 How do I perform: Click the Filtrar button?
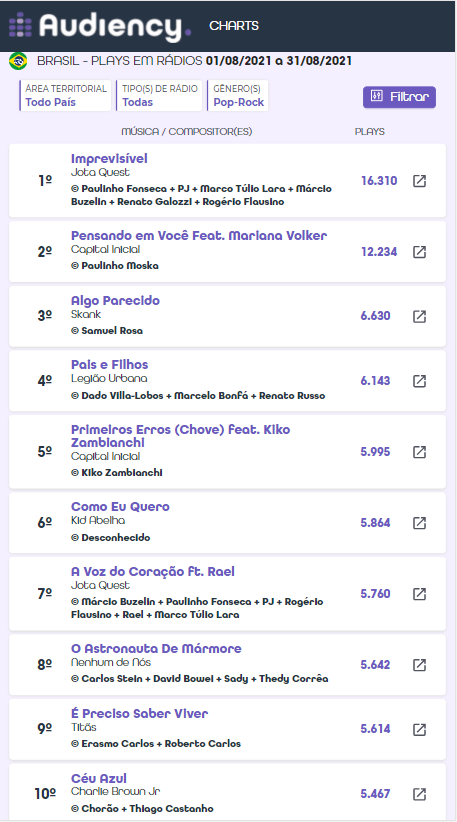(x=399, y=97)
